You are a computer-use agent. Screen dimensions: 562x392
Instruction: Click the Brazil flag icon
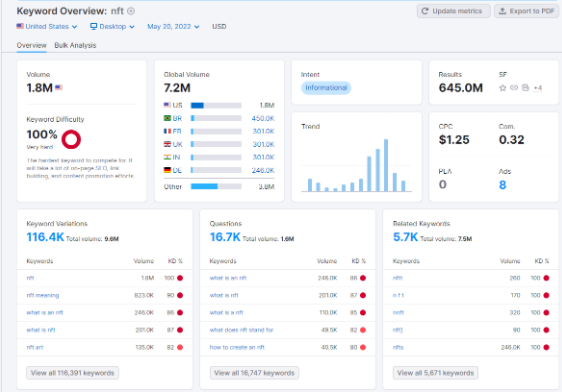167,118
